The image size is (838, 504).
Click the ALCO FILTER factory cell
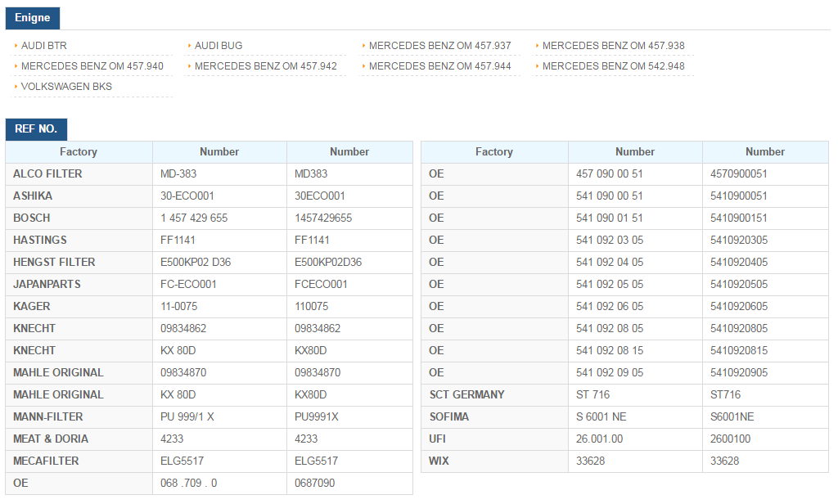(79, 174)
